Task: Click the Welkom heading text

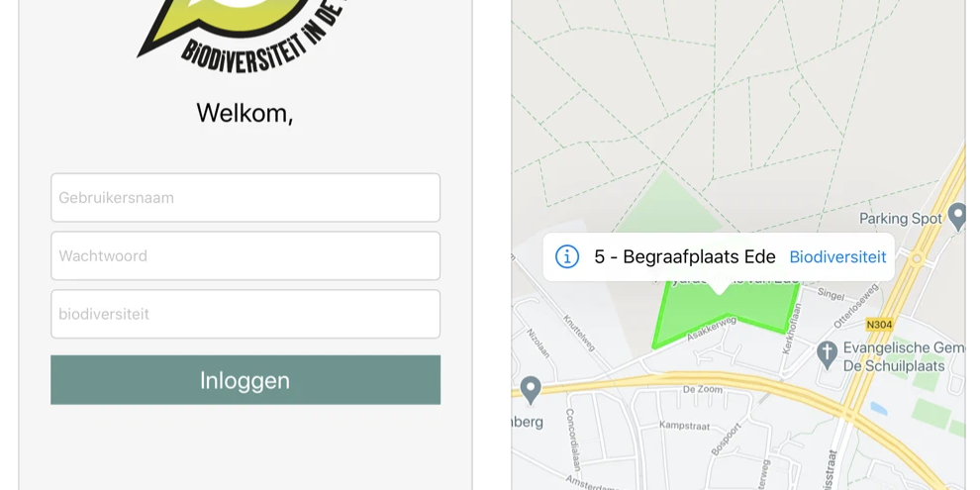Action: (x=245, y=113)
